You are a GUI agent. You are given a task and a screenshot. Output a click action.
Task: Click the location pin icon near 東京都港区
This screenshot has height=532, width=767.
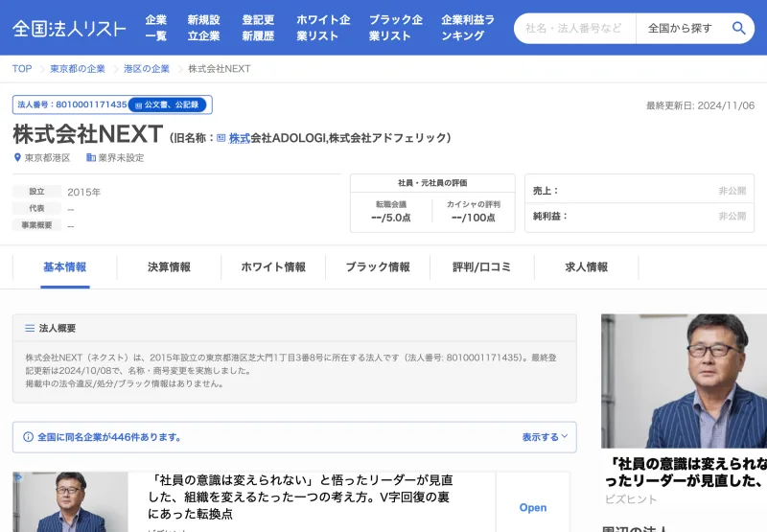tap(17, 157)
